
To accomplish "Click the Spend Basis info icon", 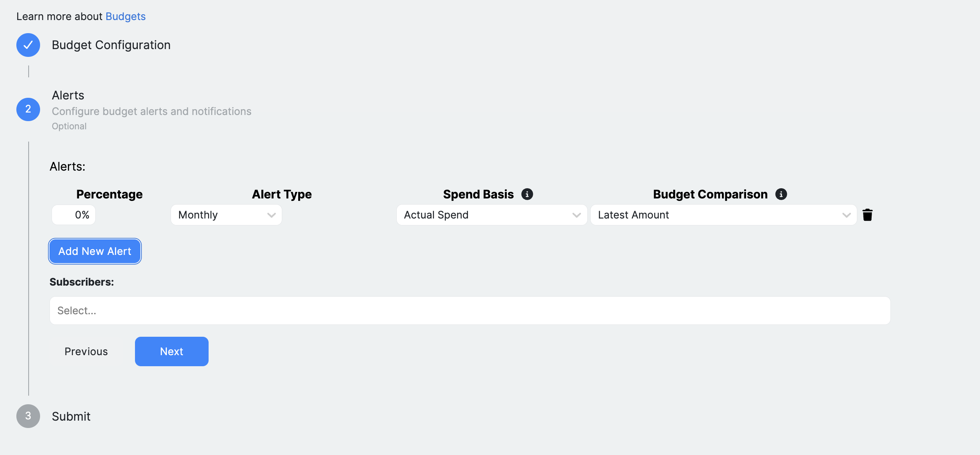I will (x=528, y=194).
